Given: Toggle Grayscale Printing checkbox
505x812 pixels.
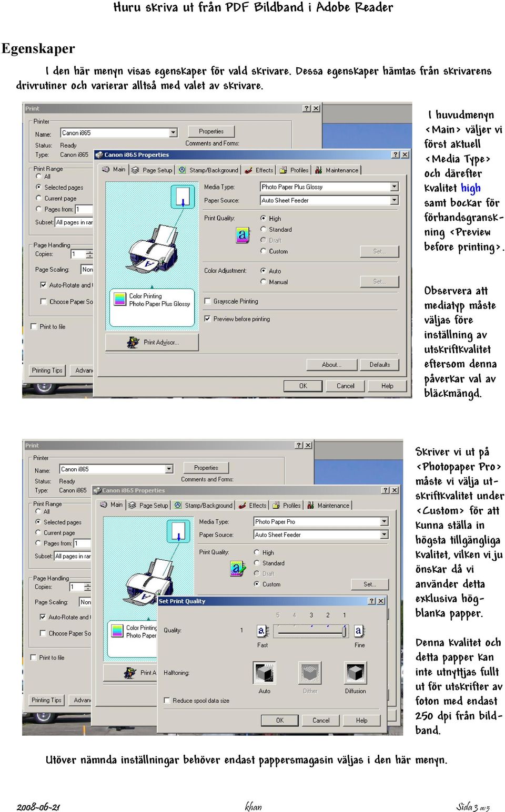Looking at the screenshot, I should 208,301.
